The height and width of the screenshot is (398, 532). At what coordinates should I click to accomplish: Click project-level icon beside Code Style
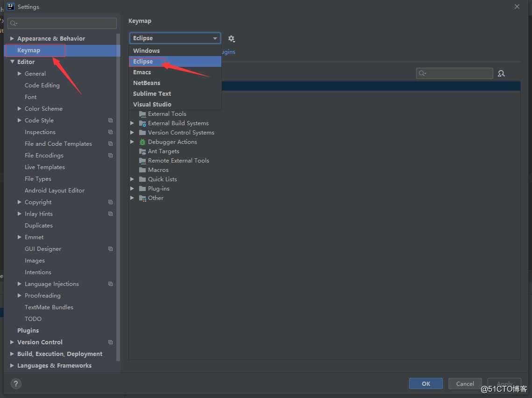pos(110,121)
